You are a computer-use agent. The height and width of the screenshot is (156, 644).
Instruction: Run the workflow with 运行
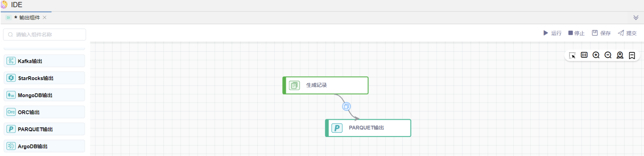pos(552,33)
